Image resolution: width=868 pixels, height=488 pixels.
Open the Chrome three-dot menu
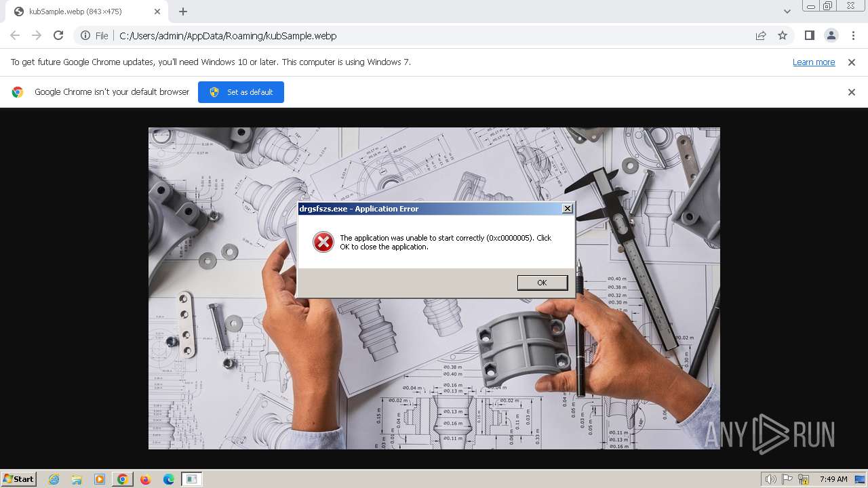click(x=853, y=36)
